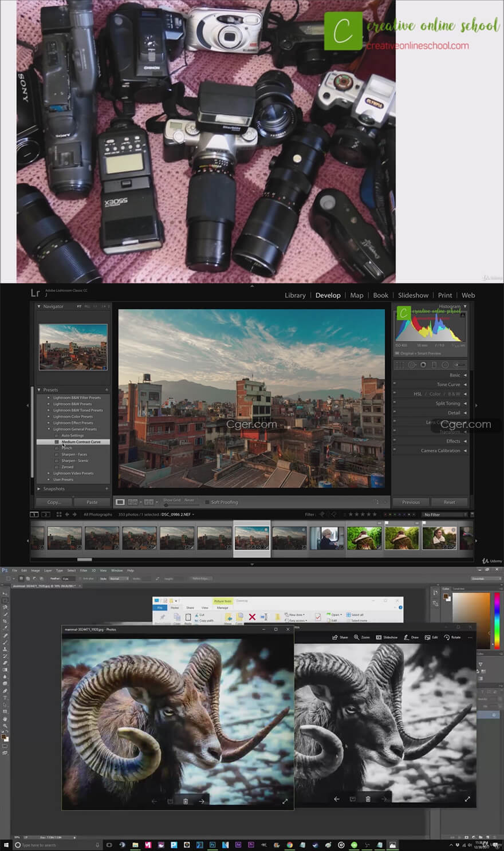Go to next photo in color Photos window

202,801
